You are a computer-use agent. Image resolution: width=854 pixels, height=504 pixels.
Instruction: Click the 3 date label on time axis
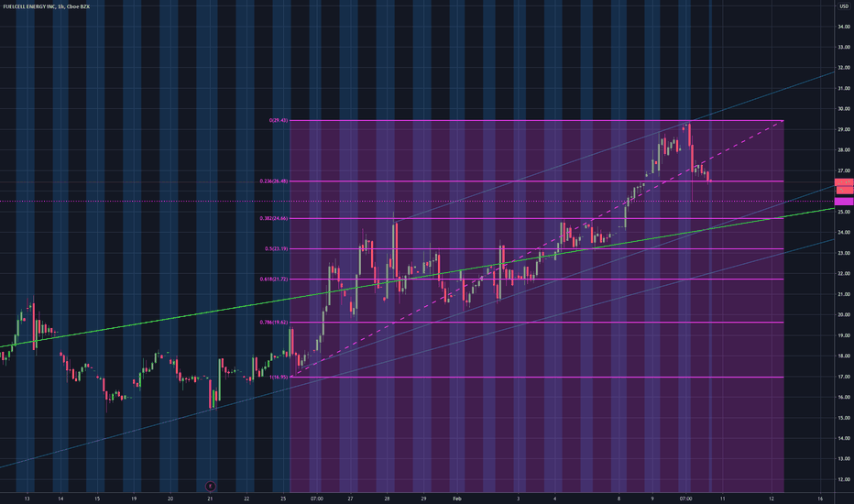[x=518, y=499]
